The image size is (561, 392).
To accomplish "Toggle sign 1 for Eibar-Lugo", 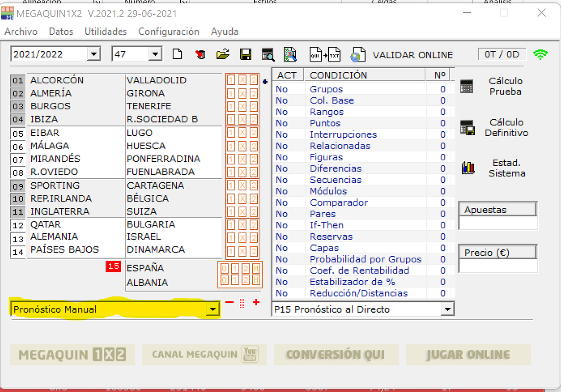I will [x=231, y=133].
